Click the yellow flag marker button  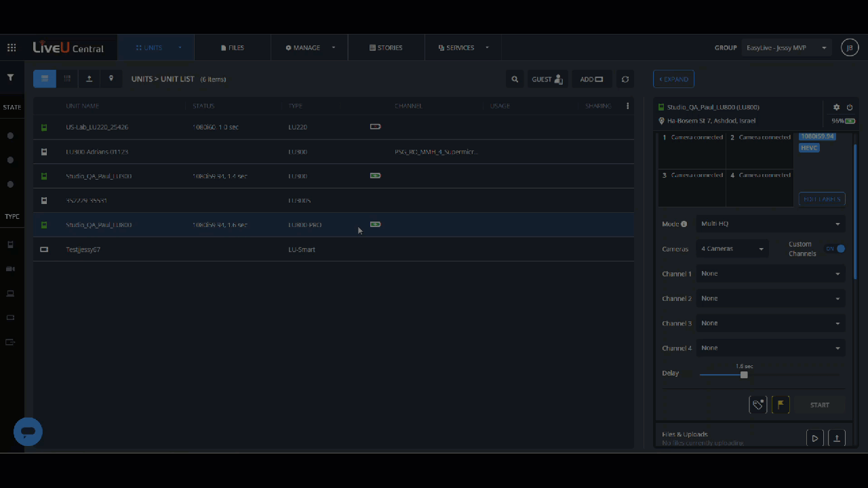(781, 405)
